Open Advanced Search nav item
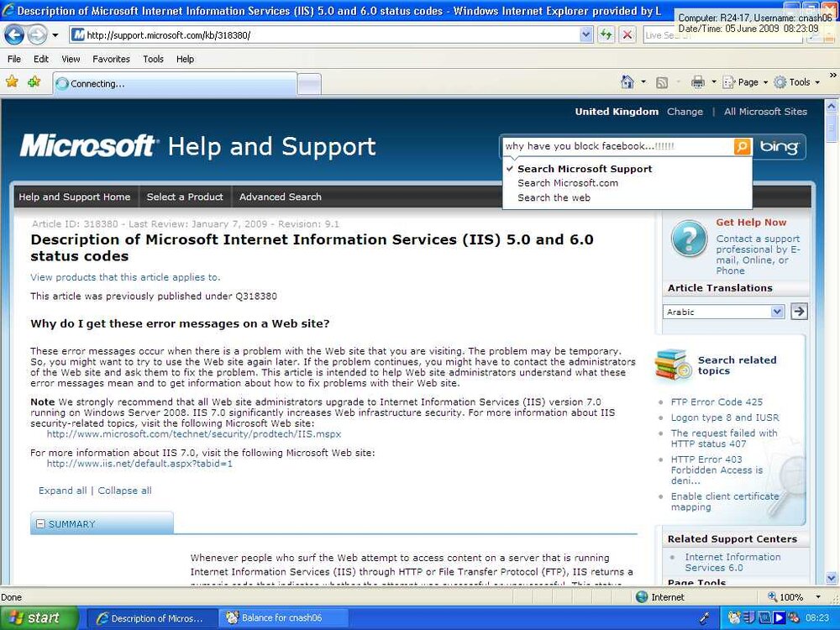The width and height of the screenshot is (840, 630). tap(281, 197)
